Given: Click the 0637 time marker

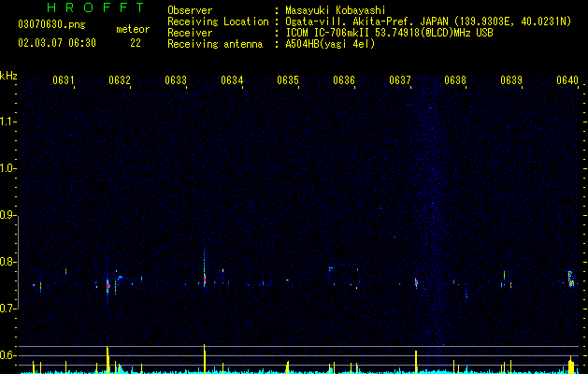Looking at the screenshot, I should coord(400,79).
